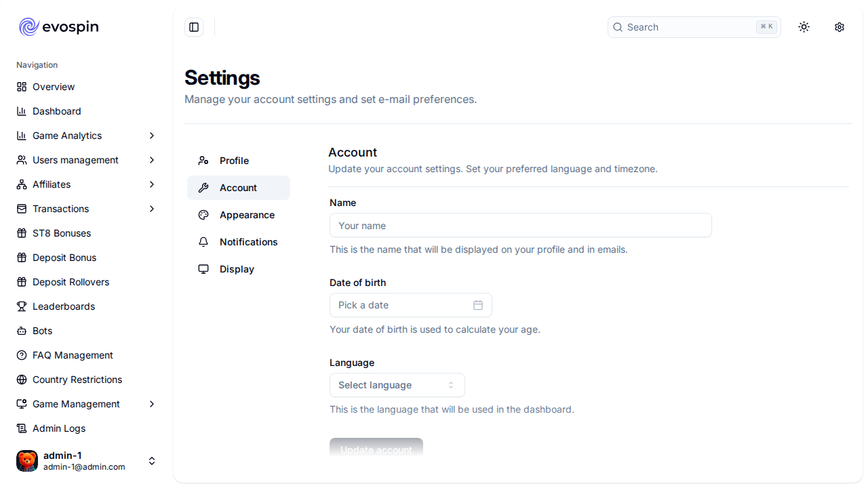
Task: Click the Admin Logs scroll icon
Action: pos(22,428)
